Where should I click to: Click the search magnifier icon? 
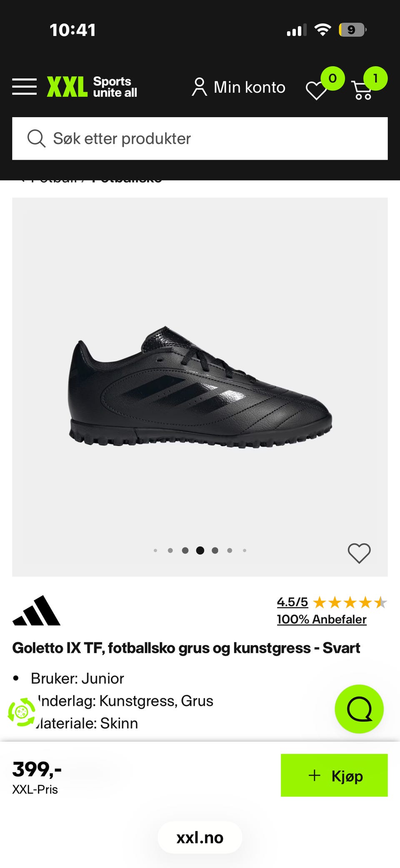(36, 138)
